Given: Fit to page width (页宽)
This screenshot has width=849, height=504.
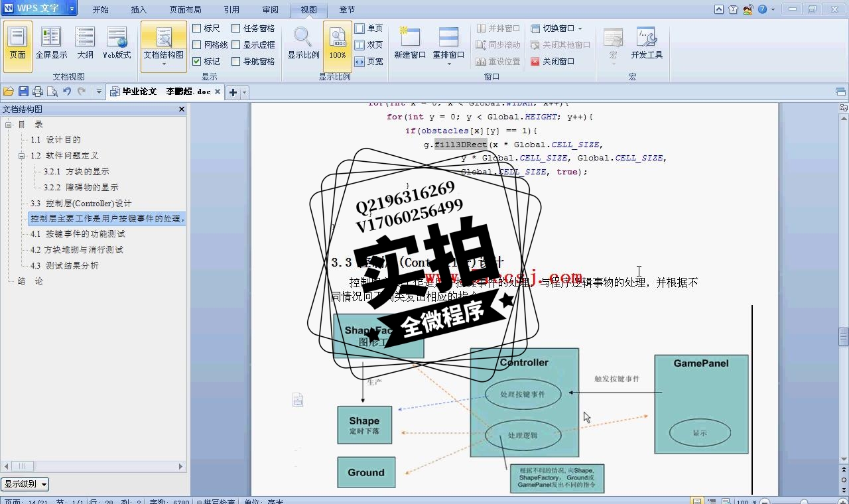Looking at the screenshot, I should (x=369, y=62).
